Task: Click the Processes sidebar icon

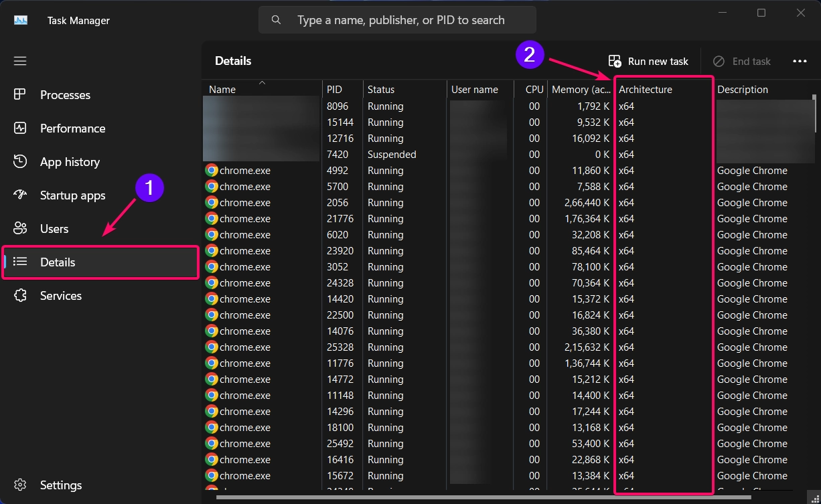Action: pyautogui.click(x=20, y=94)
